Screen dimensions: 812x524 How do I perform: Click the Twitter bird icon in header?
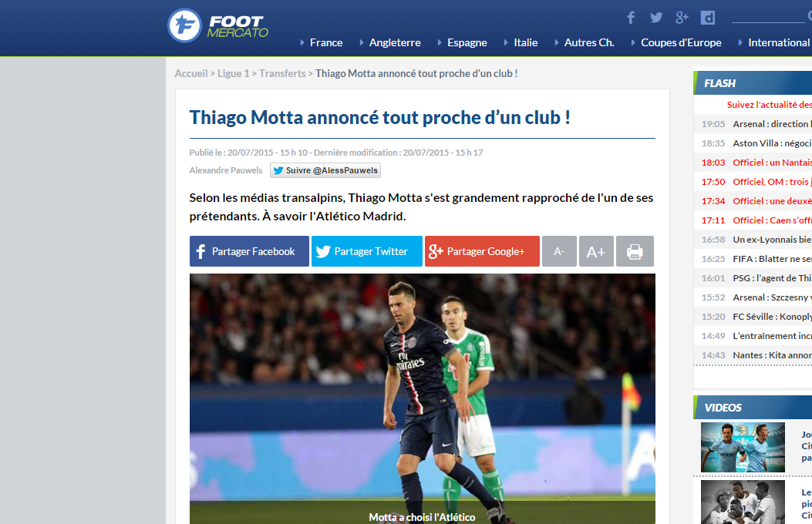pyautogui.click(x=656, y=18)
